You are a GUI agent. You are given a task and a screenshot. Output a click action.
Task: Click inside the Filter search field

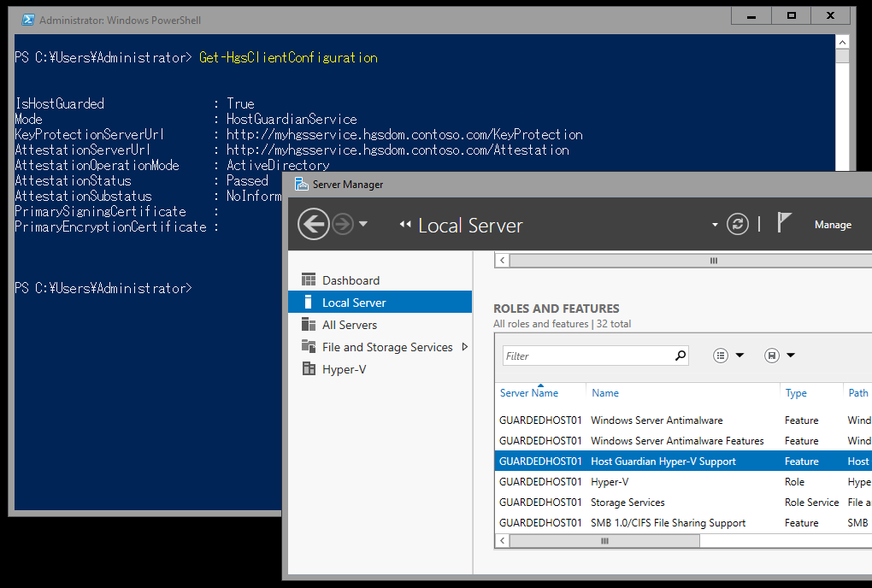tap(590, 354)
